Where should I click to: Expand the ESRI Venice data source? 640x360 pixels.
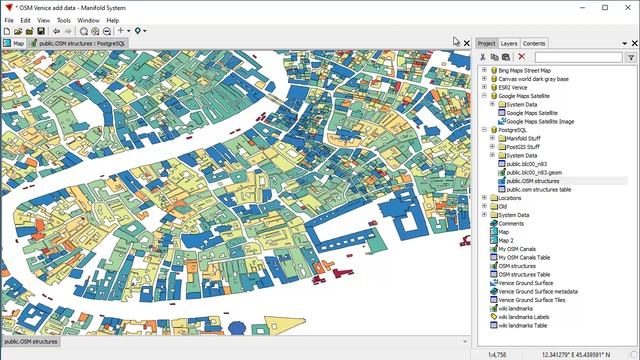tap(484, 87)
